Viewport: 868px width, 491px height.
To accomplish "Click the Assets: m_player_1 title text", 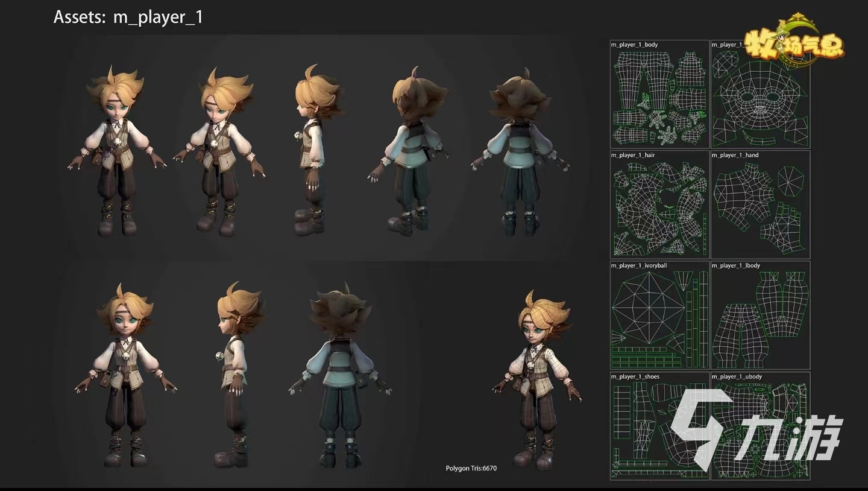I will [128, 17].
